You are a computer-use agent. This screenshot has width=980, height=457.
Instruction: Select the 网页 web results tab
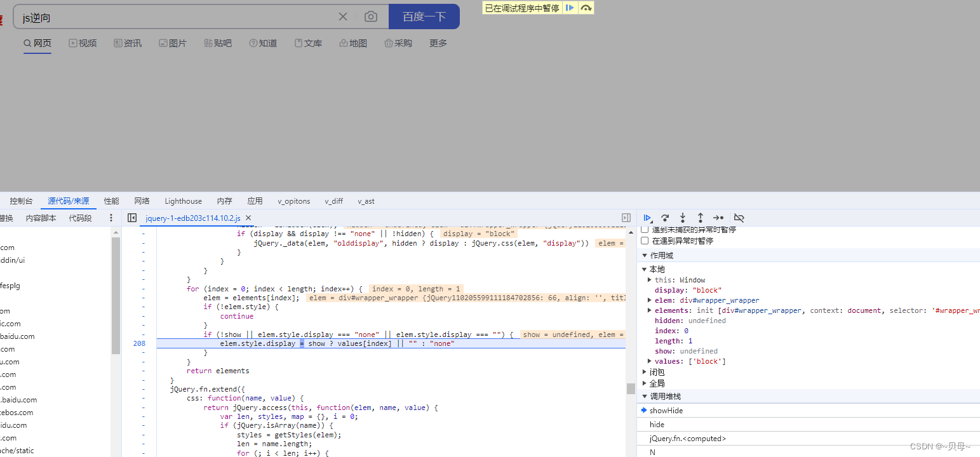37,43
